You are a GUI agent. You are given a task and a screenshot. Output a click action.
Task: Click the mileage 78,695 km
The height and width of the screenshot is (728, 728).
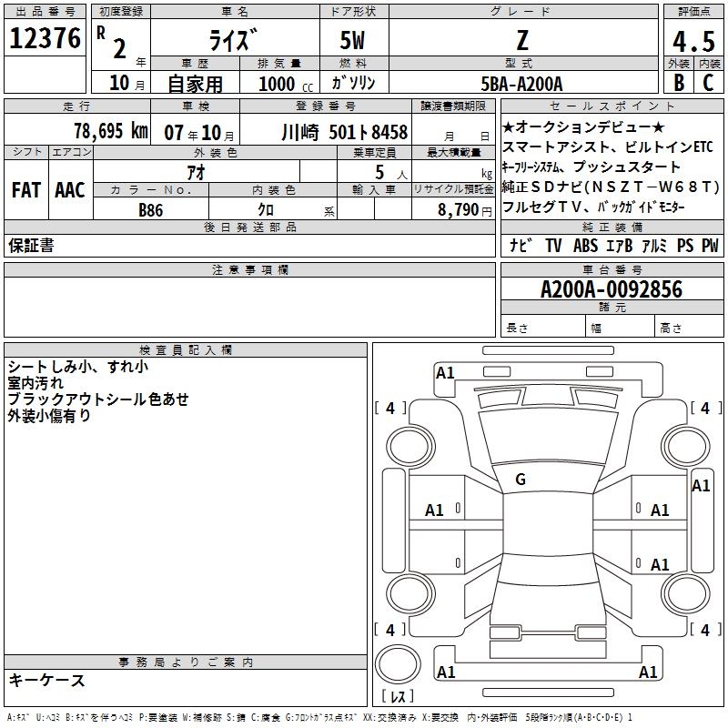(111, 130)
